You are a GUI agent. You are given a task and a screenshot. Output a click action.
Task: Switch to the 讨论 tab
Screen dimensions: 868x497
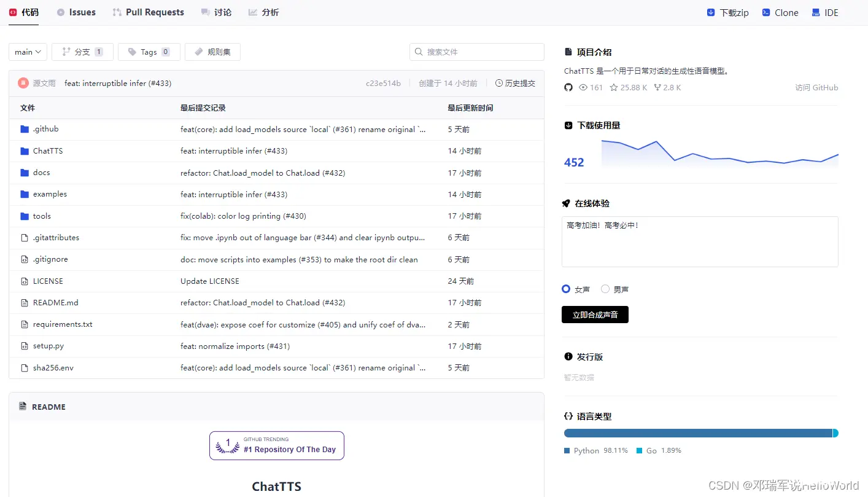pyautogui.click(x=217, y=12)
